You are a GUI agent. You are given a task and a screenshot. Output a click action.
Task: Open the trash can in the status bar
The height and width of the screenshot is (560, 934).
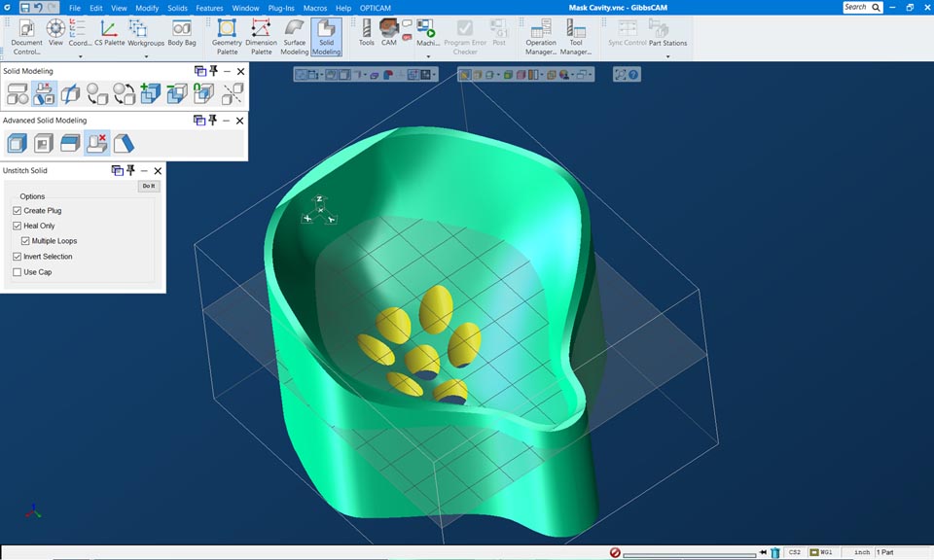[x=773, y=551]
